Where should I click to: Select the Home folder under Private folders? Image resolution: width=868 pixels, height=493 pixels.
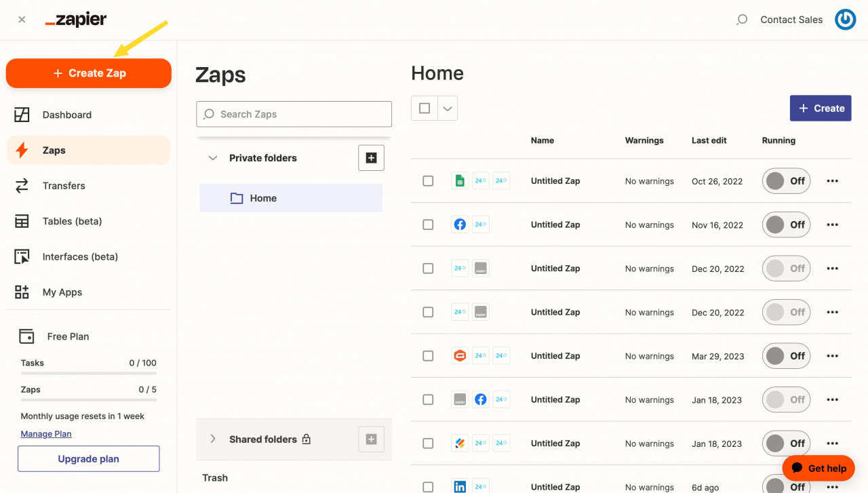click(x=263, y=197)
